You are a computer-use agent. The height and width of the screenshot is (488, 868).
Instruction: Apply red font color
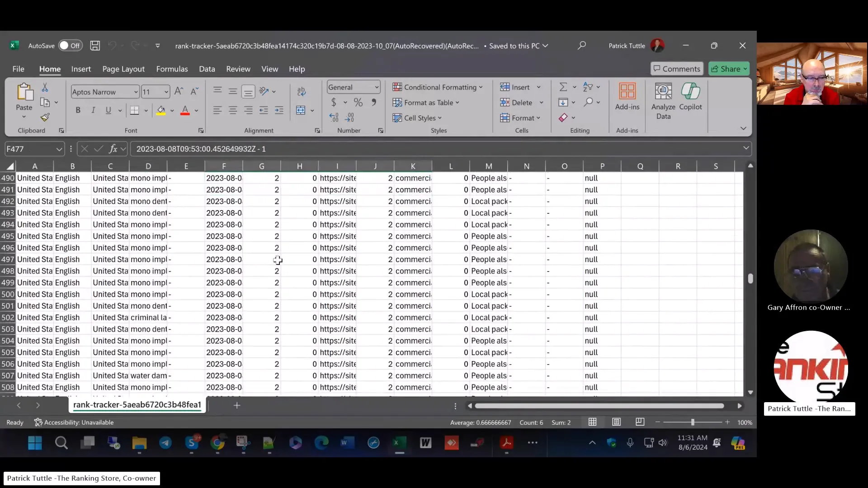click(185, 110)
